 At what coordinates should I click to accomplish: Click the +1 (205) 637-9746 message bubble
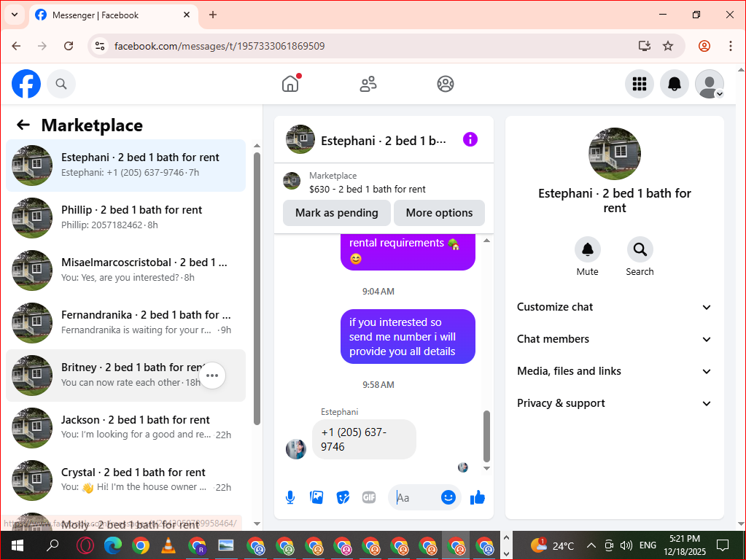(364, 440)
